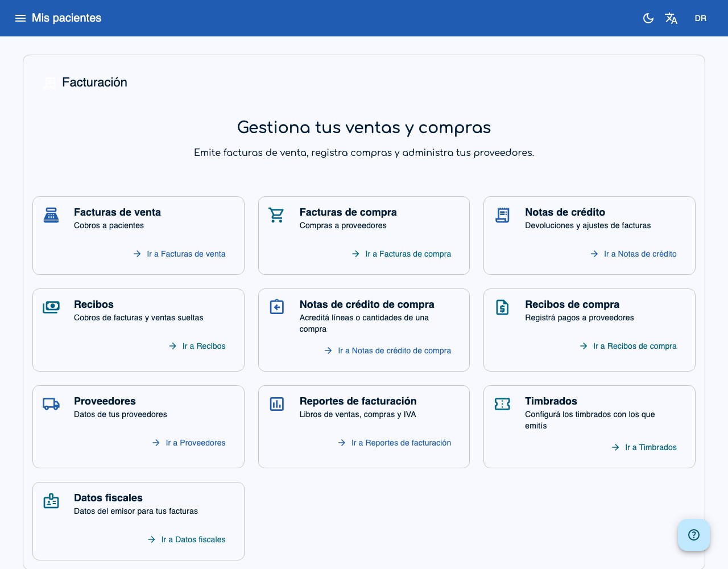728x569 pixels.
Task: Toggle dark mode moon icon
Action: coord(648,18)
